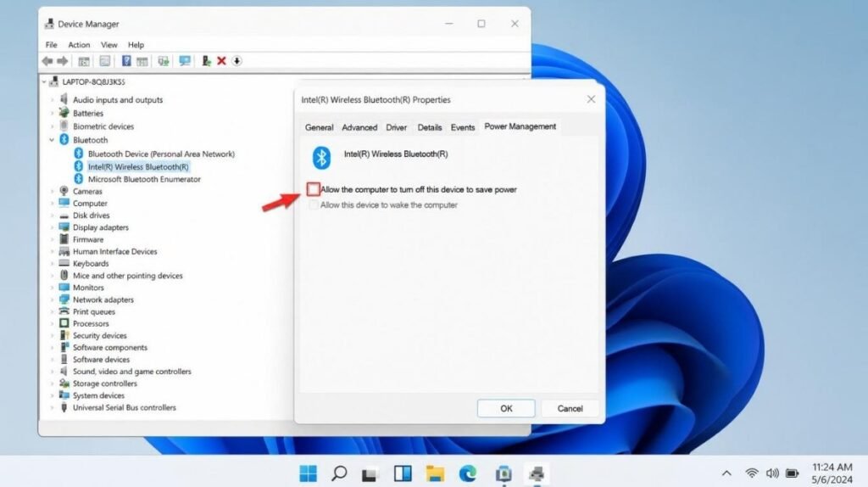Click the Security devices tree item
Screen dimensions: 868x487
(100, 336)
